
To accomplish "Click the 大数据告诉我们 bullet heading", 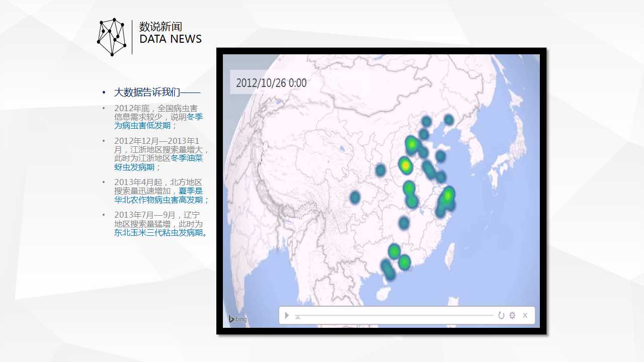I will pyautogui.click(x=157, y=93).
